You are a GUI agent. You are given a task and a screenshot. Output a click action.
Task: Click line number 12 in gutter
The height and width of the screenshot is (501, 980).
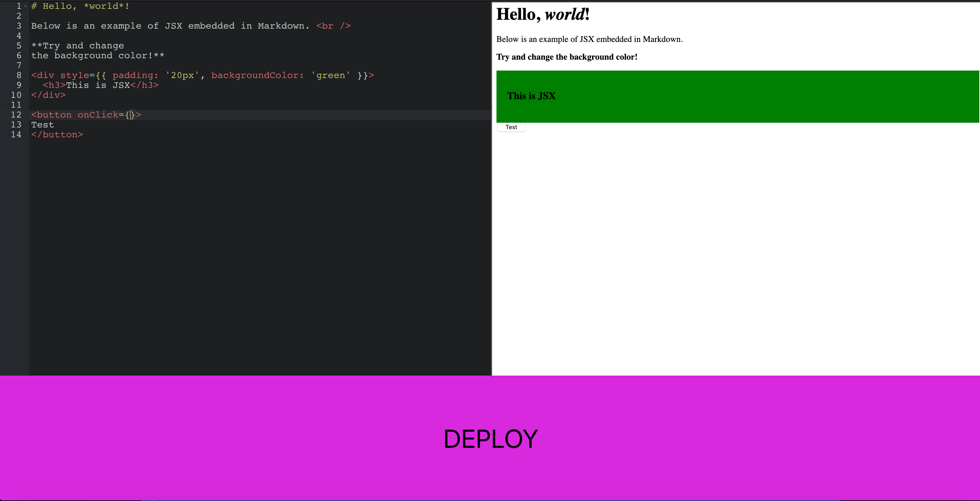(x=16, y=115)
